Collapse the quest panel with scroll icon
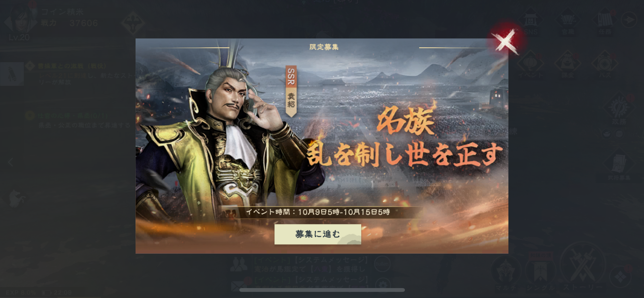This screenshot has width=644, height=298. [12, 74]
